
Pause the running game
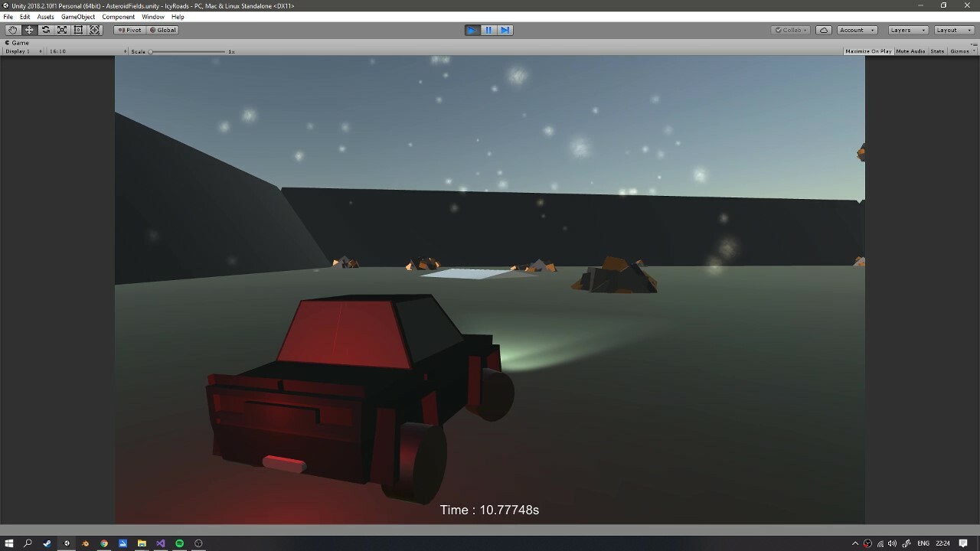click(488, 30)
